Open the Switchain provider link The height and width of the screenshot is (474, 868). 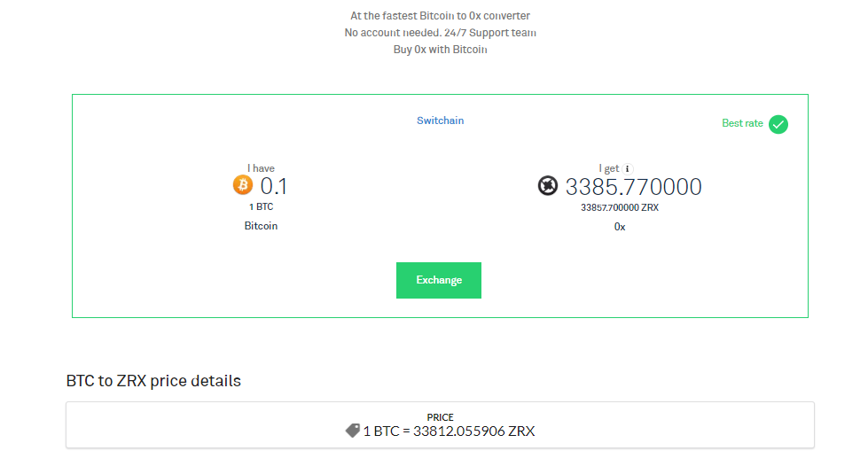(440, 120)
